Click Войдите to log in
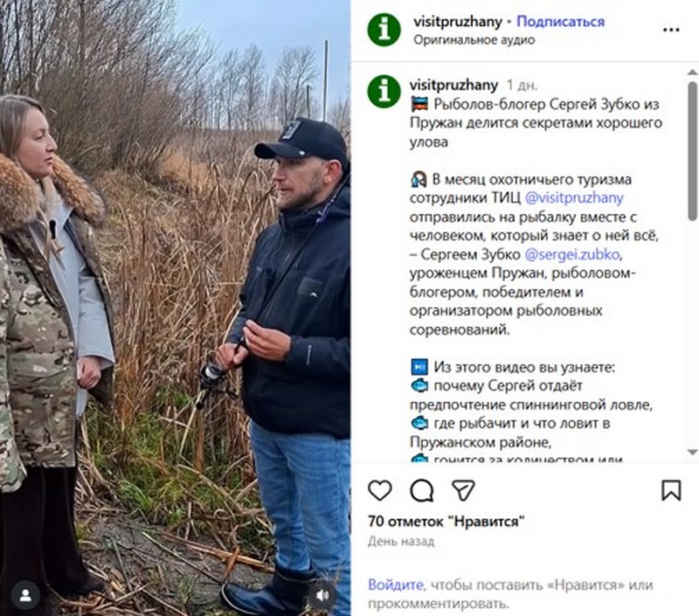The image size is (699, 616). pyautogui.click(x=396, y=585)
